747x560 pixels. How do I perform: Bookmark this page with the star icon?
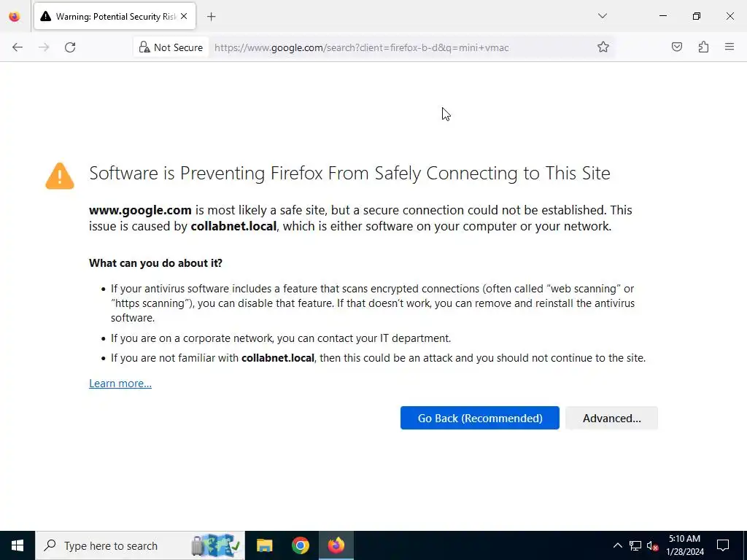[x=603, y=47]
